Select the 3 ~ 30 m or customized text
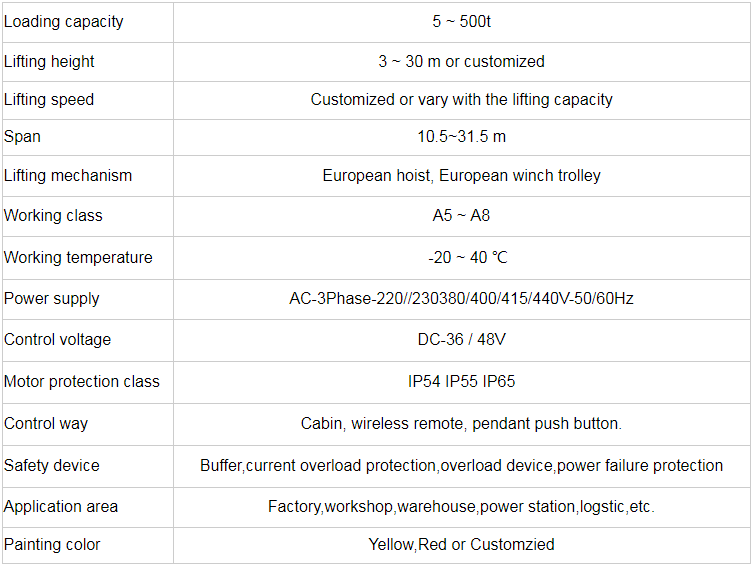Screen dimensions: 754x568 point(461,62)
